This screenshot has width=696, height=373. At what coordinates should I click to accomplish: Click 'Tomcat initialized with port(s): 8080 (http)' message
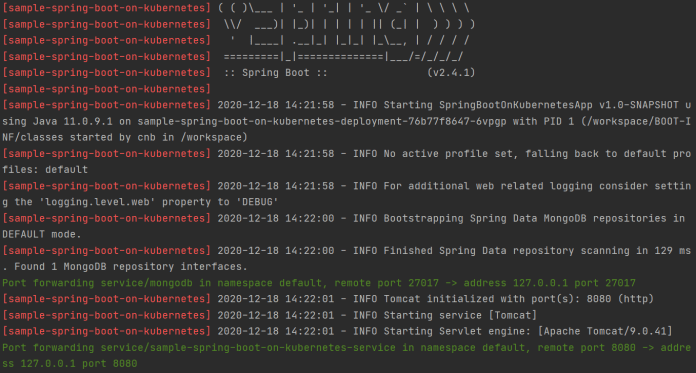[518, 299]
